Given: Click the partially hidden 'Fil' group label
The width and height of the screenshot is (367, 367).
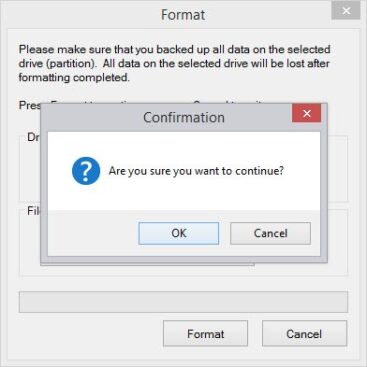Looking at the screenshot, I should [x=34, y=211].
